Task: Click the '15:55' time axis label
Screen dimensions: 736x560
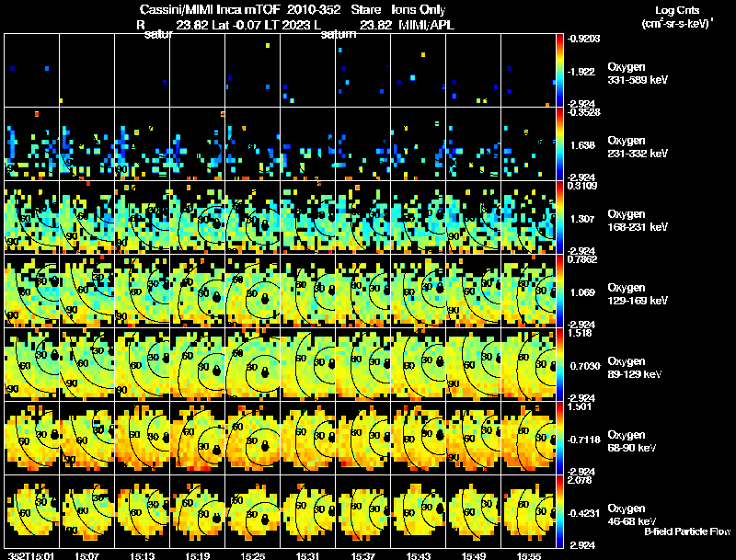Action: tap(529, 556)
